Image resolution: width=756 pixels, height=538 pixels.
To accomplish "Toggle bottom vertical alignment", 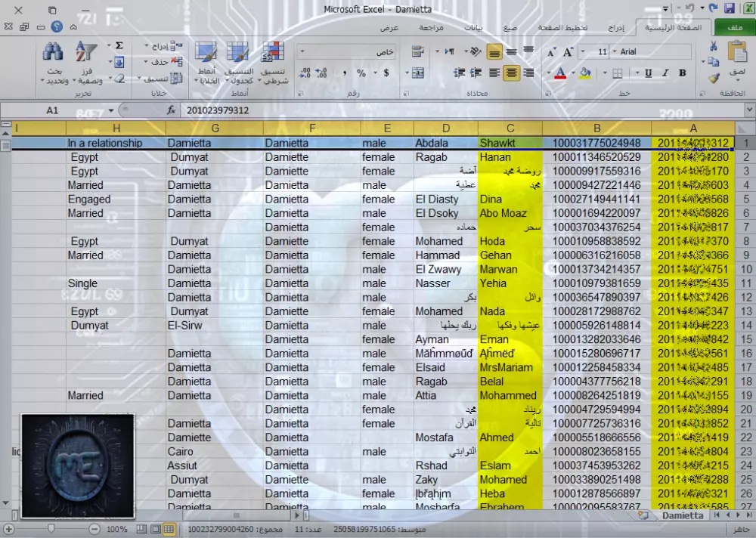I will [x=494, y=51].
